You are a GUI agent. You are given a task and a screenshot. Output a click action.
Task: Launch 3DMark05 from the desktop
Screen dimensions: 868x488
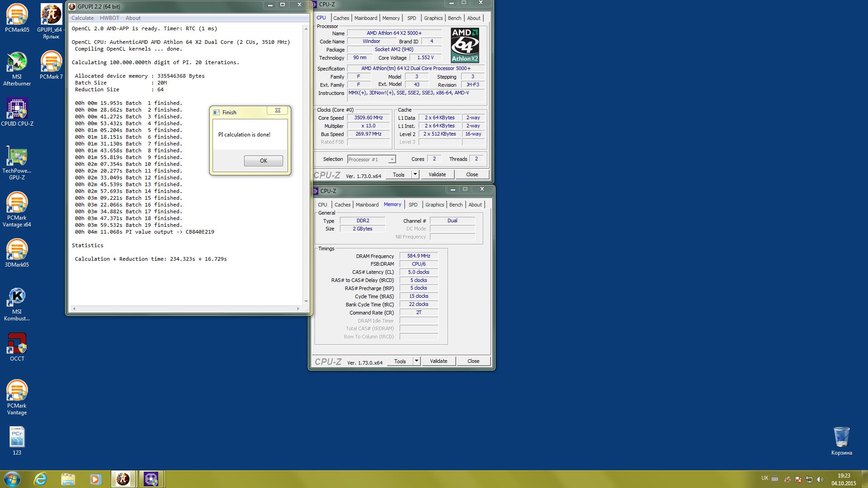coord(17,253)
